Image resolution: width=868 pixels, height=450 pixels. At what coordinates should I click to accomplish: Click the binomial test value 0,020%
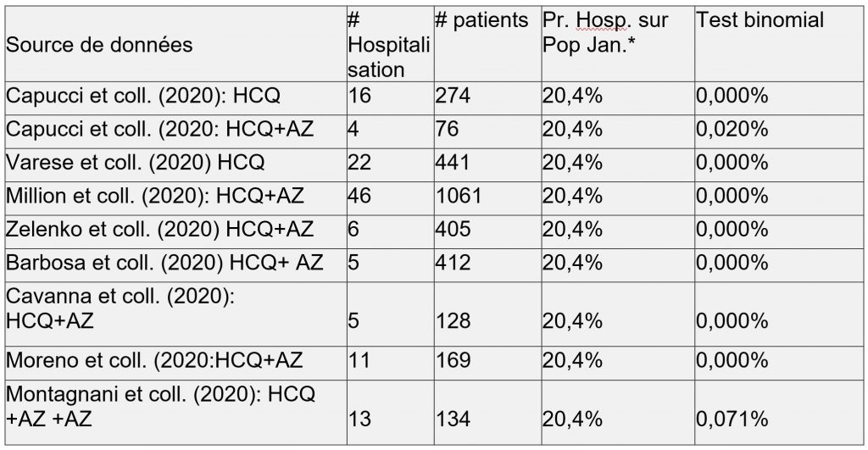click(x=732, y=129)
